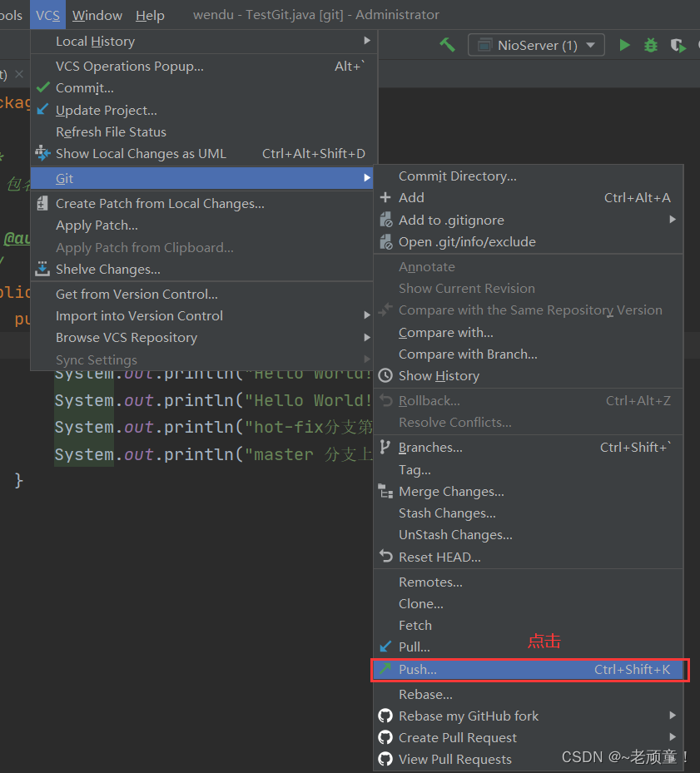
Task: Expand the Create Pull Request submenu arrow
Action: point(673,737)
